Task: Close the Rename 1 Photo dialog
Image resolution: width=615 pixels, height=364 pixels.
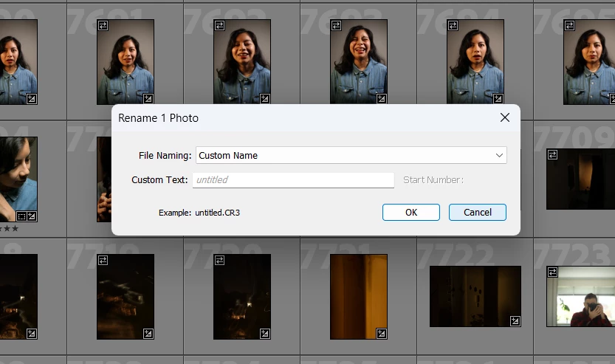Action: tap(505, 117)
